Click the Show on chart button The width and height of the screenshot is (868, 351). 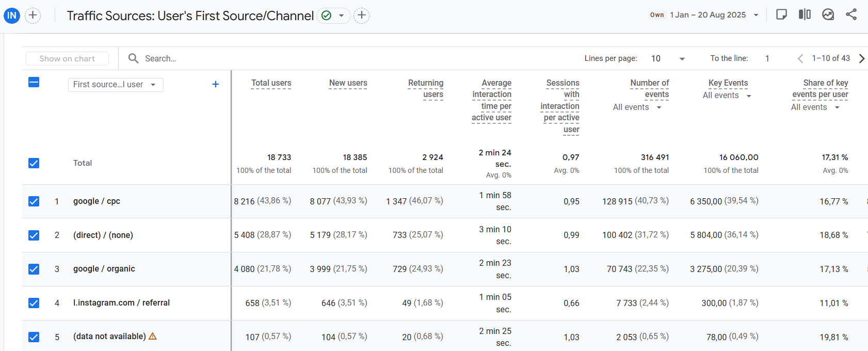tap(67, 59)
